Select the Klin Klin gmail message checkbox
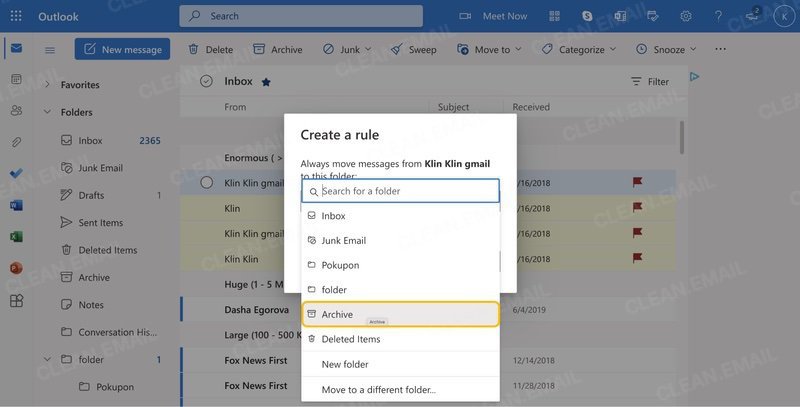The image size is (800, 407). click(207, 182)
